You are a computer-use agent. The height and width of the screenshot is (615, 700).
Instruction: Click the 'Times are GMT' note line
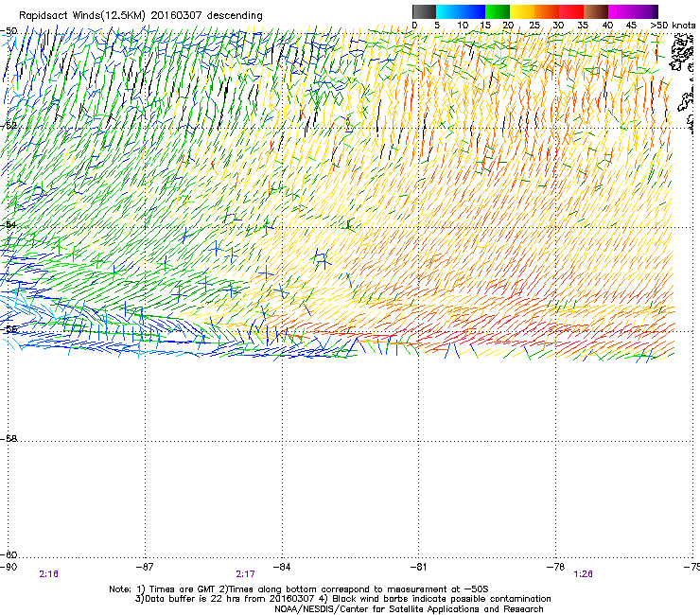click(x=298, y=589)
